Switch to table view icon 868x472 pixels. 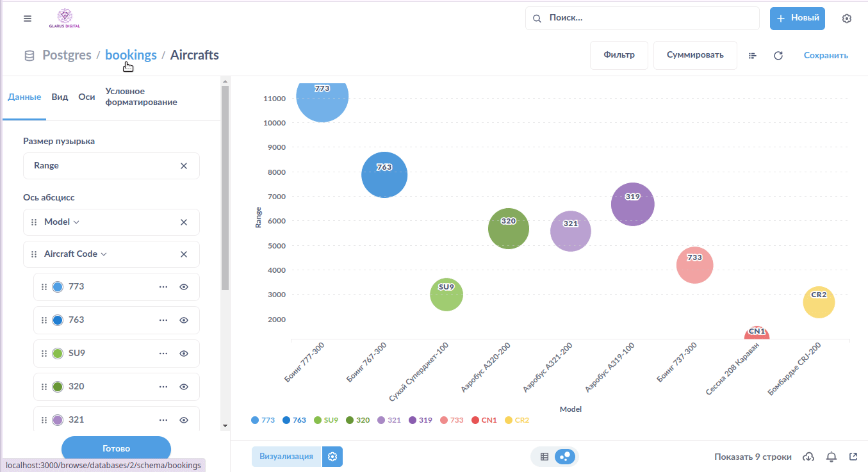(x=545, y=457)
